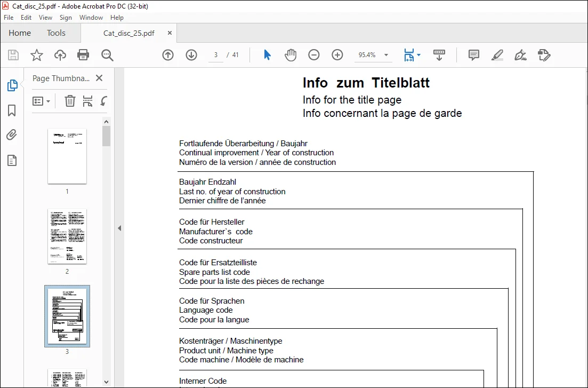Select the Highlight text pen tool

point(497,55)
